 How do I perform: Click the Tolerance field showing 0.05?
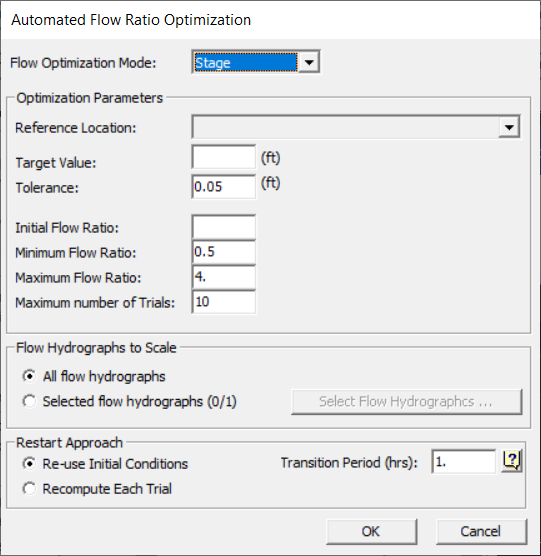pyautogui.click(x=224, y=187)
